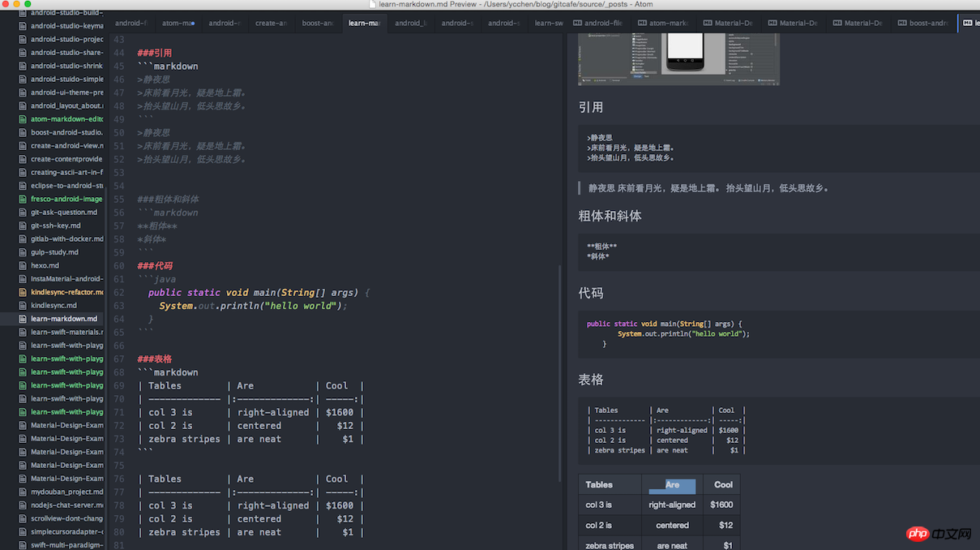This screenshot has height=550, width=980.
Task: Click file icon beside android-studio-keyma
Action: pyautogui.click(x=23, y=26)
